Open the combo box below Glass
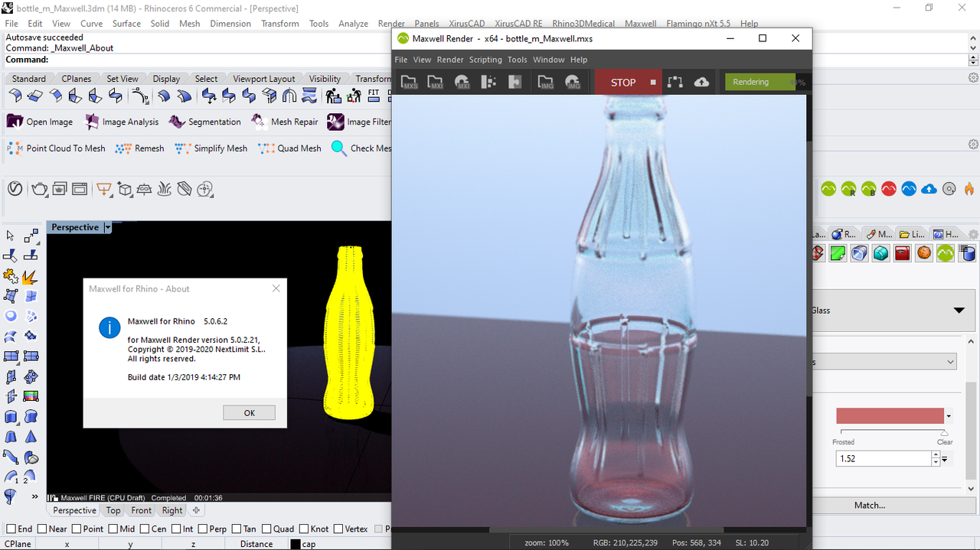This screenshot has height=550, width=980. coord(884,362)
